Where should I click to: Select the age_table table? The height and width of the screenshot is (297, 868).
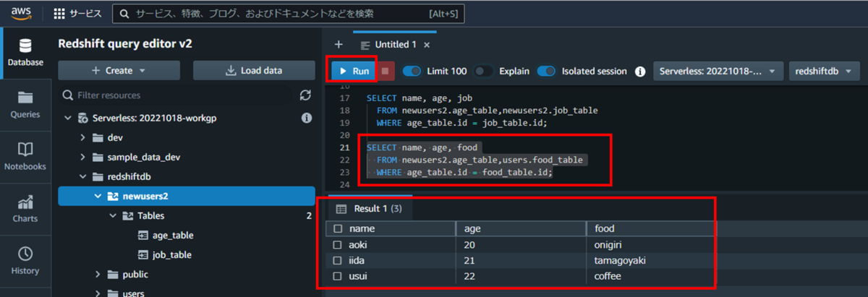[x=173, y=236]
